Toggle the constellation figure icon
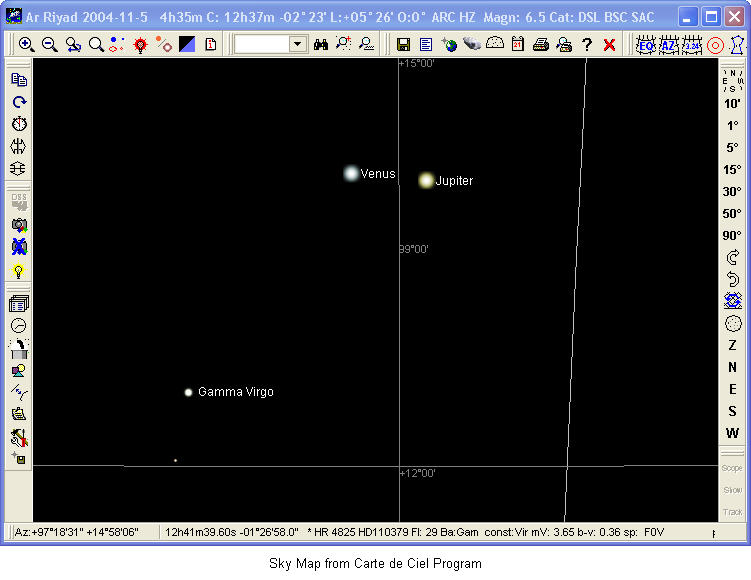751x580 pixels. click(x=737, y=45)
